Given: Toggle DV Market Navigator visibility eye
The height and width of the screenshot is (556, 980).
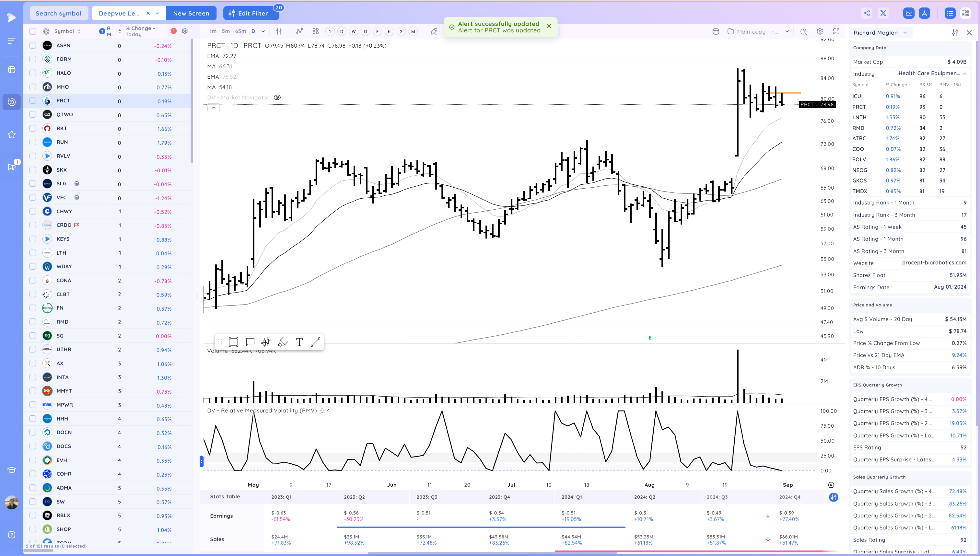Looking at the screenshot, I should pyautogui.click(x=278, y=97).
